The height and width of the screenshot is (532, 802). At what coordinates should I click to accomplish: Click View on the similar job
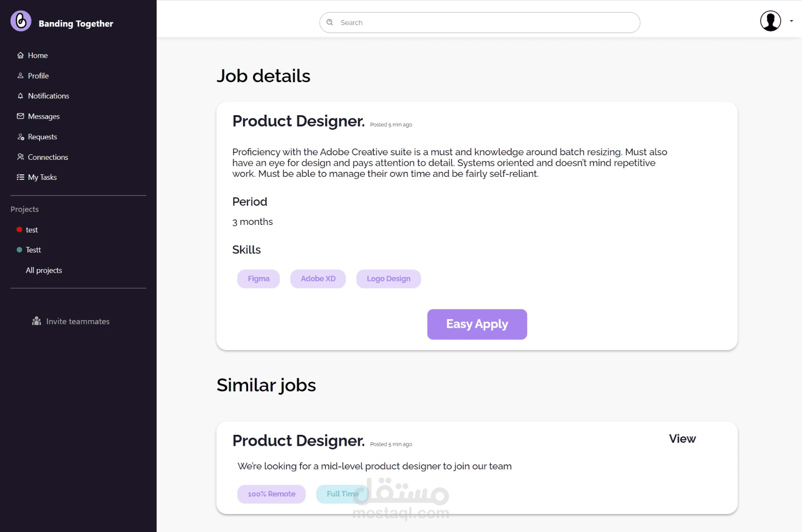click(682, 439)
